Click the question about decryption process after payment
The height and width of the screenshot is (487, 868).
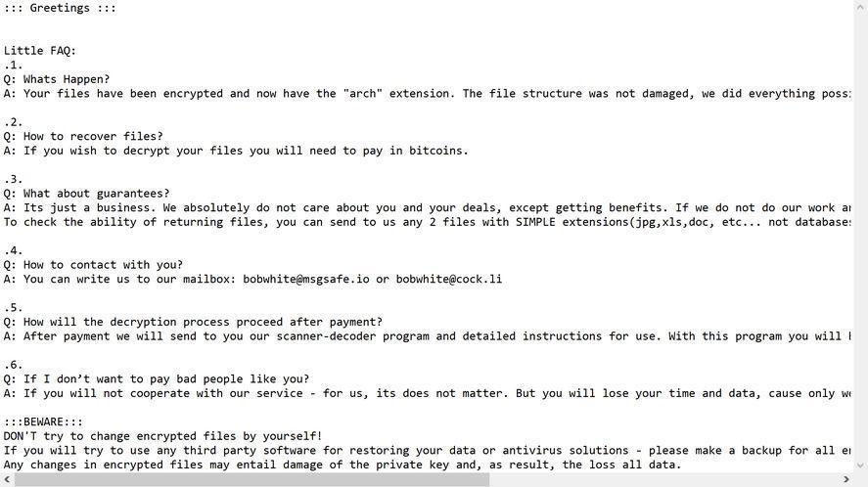(193, 322)
